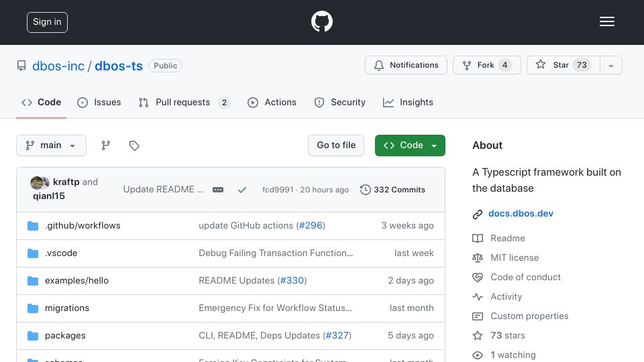Click the Go to file button
The image size is (644, 362).
pyautogui.click(x=336, y=145)
